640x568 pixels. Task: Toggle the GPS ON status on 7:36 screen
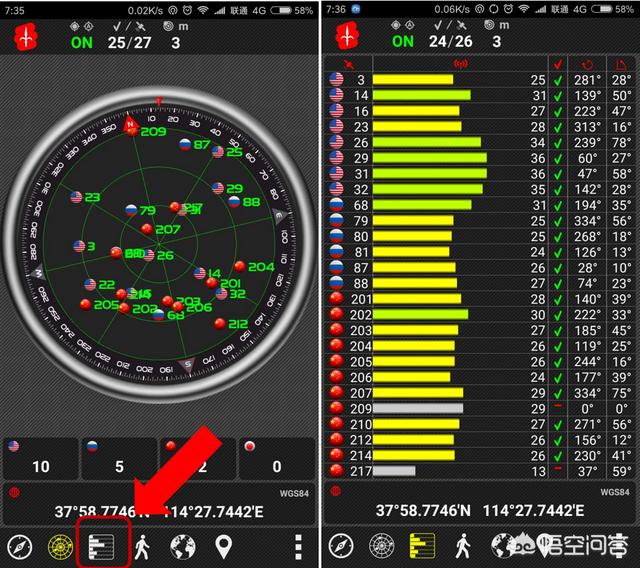pos(402,41)
